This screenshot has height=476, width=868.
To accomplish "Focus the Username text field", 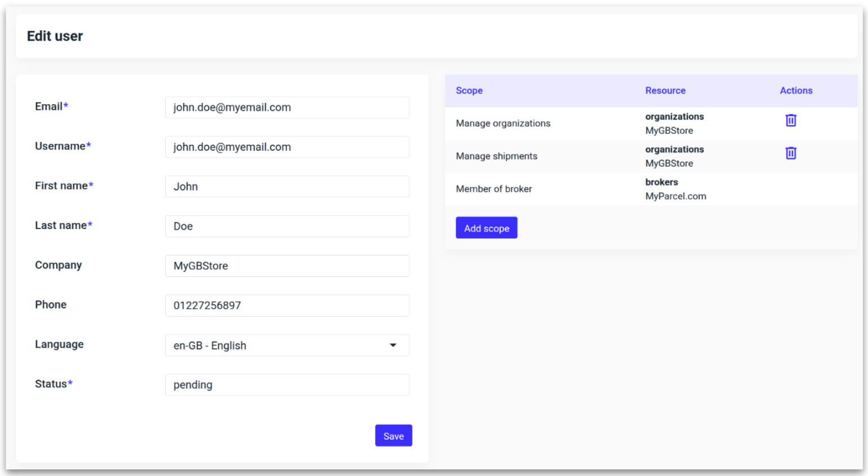I will pyautogui.click(x=287, y=147).
